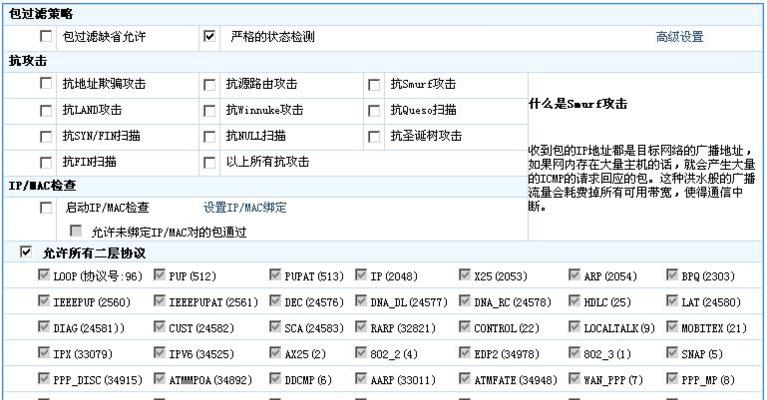Click the IP/MAC检查 section header
Image resolution: width=767 pixels, height=400 pixels.
tap(43, 186)
